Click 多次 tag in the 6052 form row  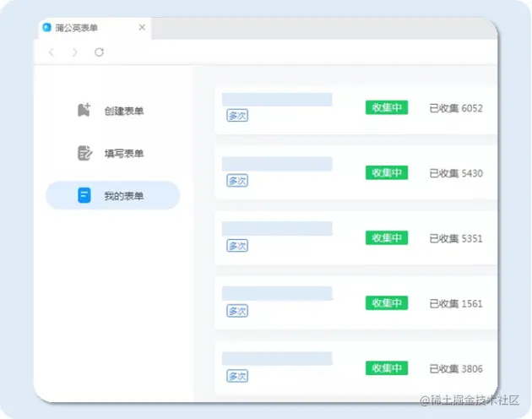tap(237, 116)
